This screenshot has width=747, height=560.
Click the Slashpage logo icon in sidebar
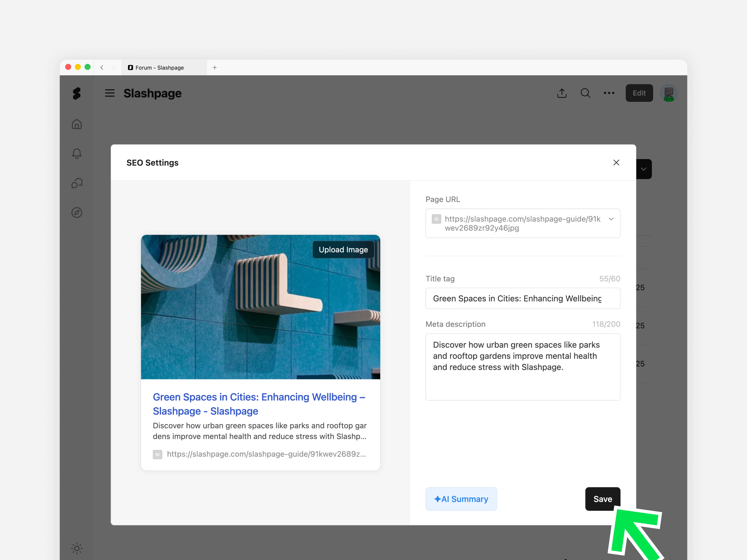[x=77, y=94]
